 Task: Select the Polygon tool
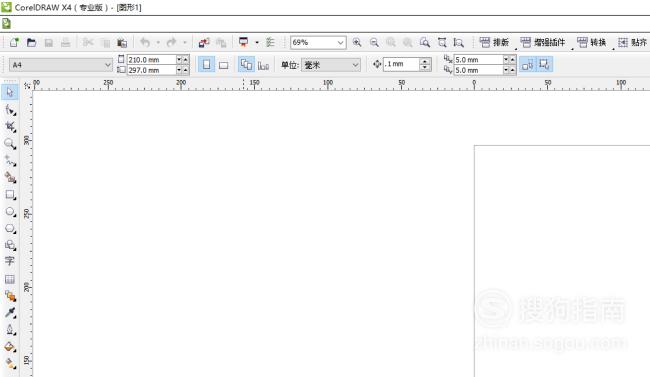tap(10, 229)
